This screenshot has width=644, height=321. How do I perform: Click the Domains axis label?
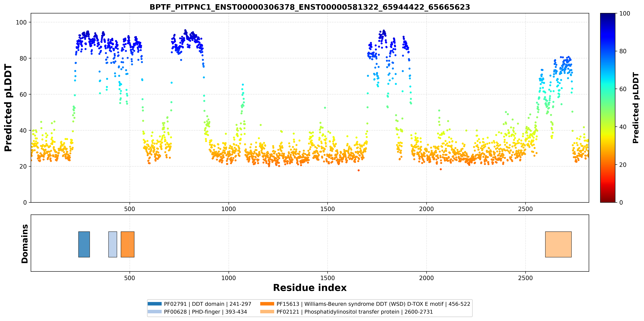coord(24,244)
